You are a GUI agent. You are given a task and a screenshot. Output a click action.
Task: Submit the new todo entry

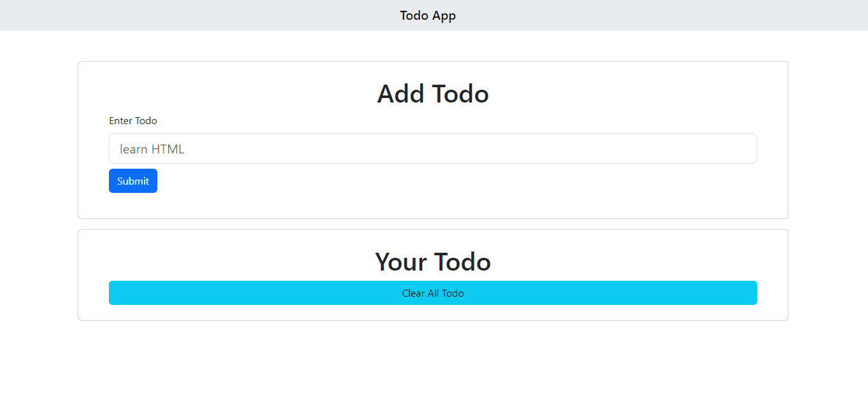(x=133, y=181)
